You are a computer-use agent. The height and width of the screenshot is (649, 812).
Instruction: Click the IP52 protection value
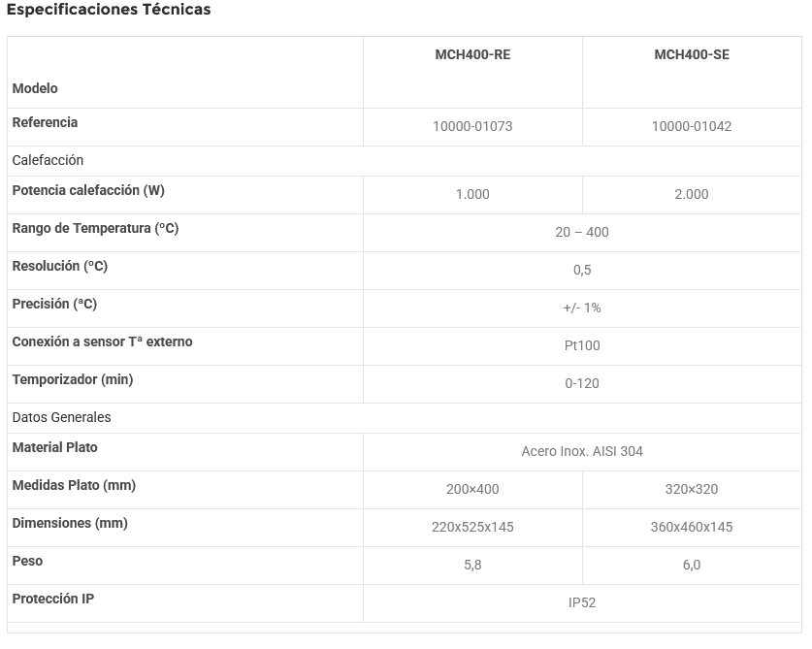[x=582, y=602]
